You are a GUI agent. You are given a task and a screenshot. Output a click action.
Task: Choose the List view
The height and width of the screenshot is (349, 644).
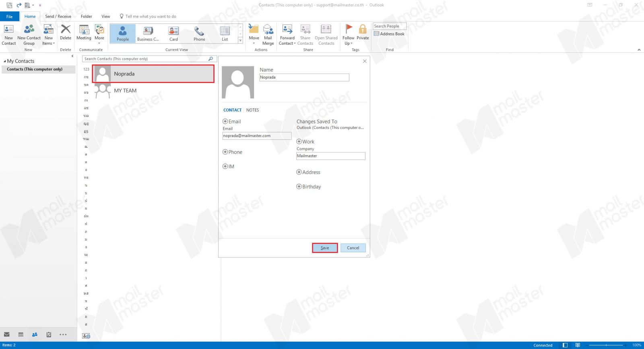pyautogui.click(x=225, y=33)
